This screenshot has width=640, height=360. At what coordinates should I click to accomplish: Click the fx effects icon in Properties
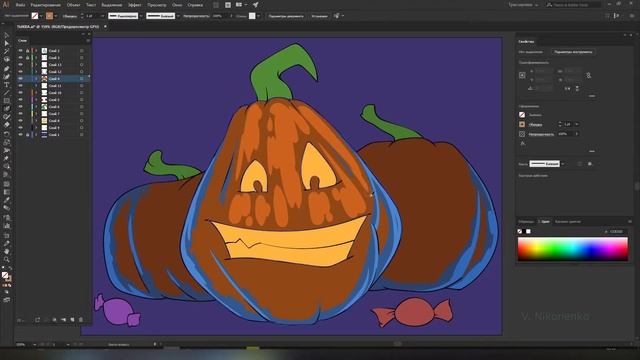[522, 144]
